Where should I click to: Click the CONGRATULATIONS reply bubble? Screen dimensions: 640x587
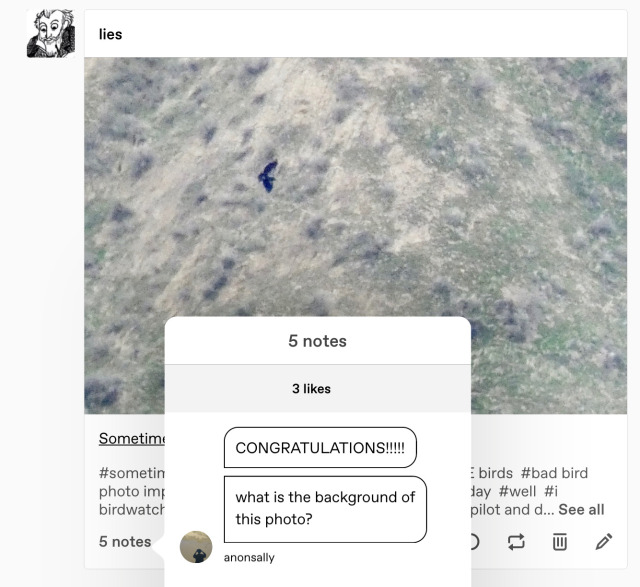click(320, 447)
